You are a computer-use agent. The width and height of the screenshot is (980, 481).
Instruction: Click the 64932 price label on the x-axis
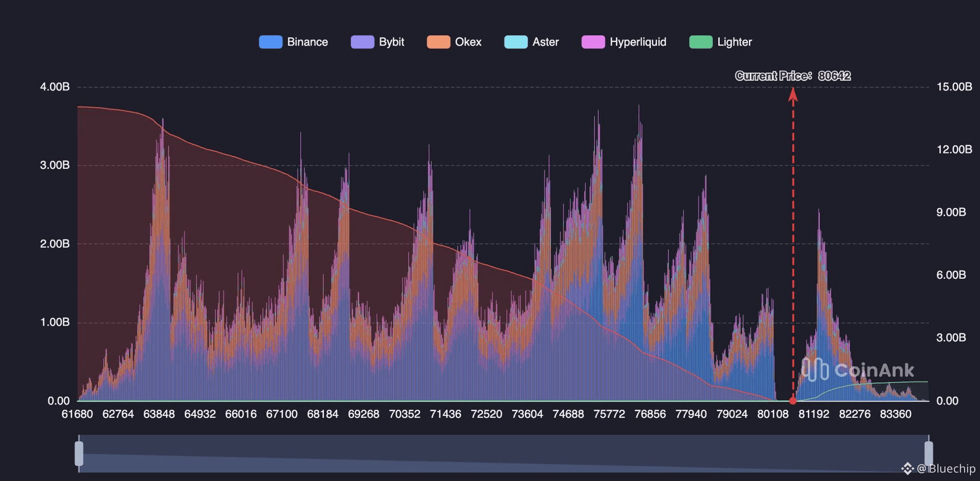(x=200, y=414)
